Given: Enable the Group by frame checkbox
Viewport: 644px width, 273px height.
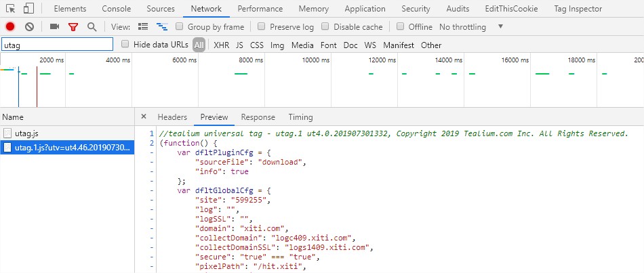Looking at the screenshot, I should (179, 27).
